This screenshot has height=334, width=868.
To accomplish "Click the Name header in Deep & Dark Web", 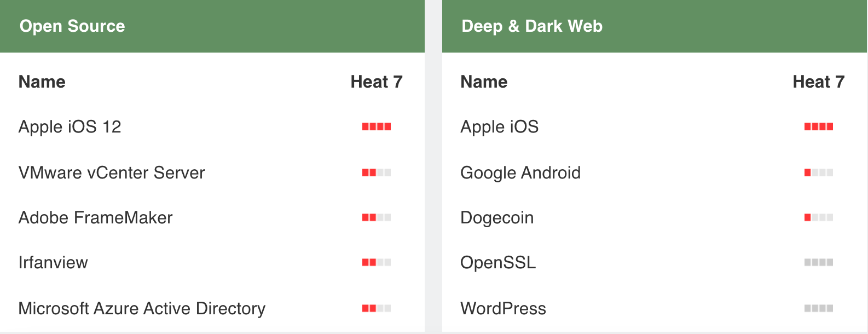I will (x=484, y=82).
